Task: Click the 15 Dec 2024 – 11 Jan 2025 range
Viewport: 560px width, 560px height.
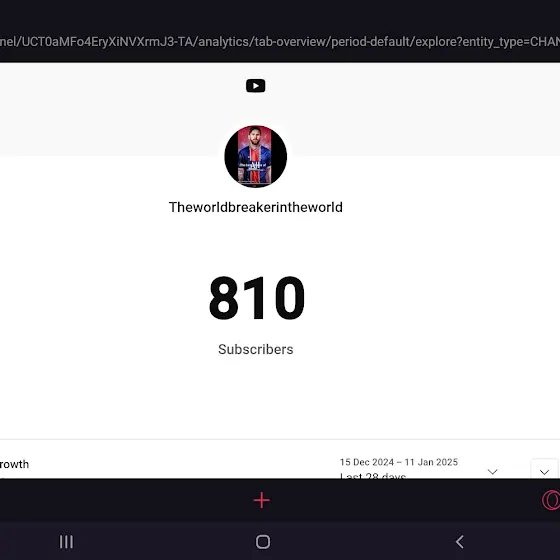Action: click(x=399, y=462)
